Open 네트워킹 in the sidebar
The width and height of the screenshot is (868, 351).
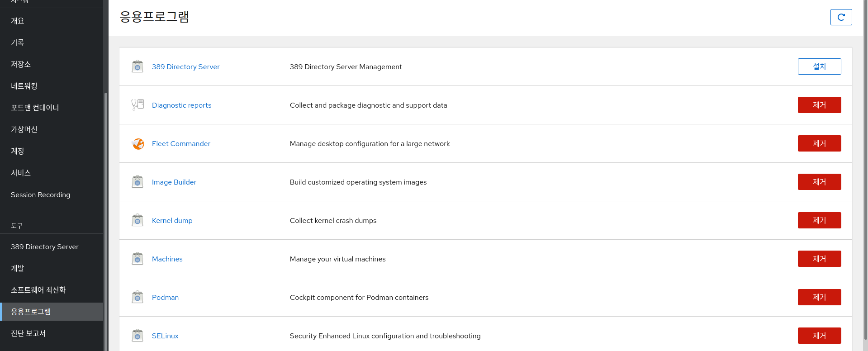click(x=52, y=86)
